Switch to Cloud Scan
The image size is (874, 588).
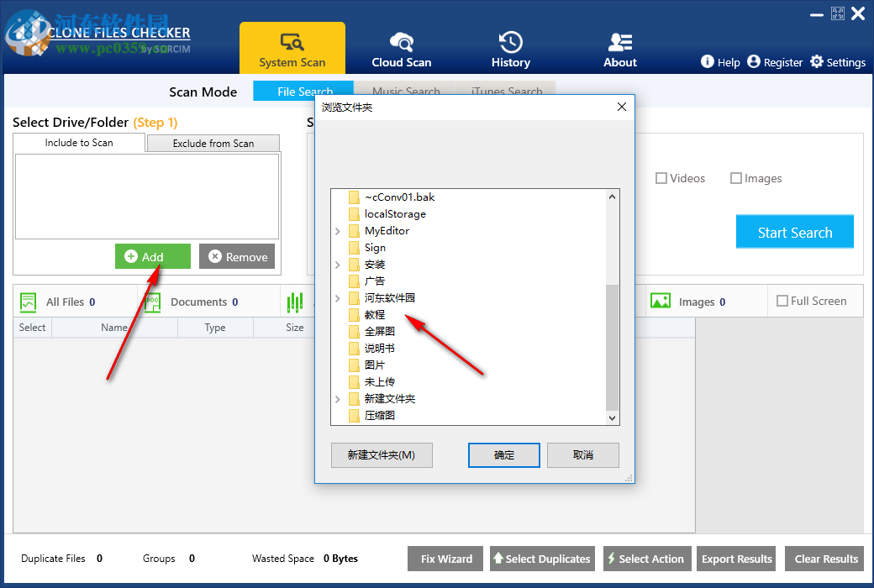(401, 48)
